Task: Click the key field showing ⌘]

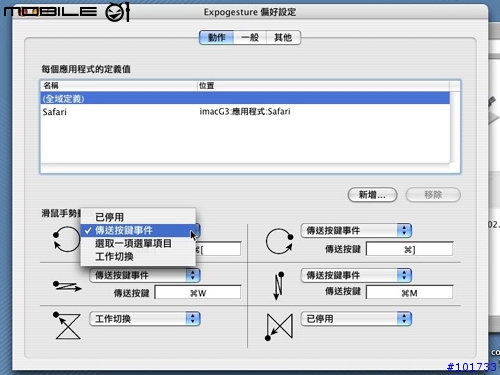Action: click(x=409, y=249)
